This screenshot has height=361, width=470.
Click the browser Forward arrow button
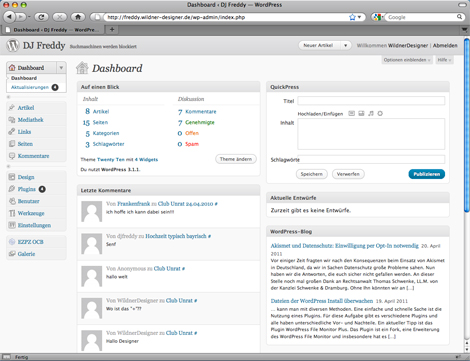pos(20,17)
